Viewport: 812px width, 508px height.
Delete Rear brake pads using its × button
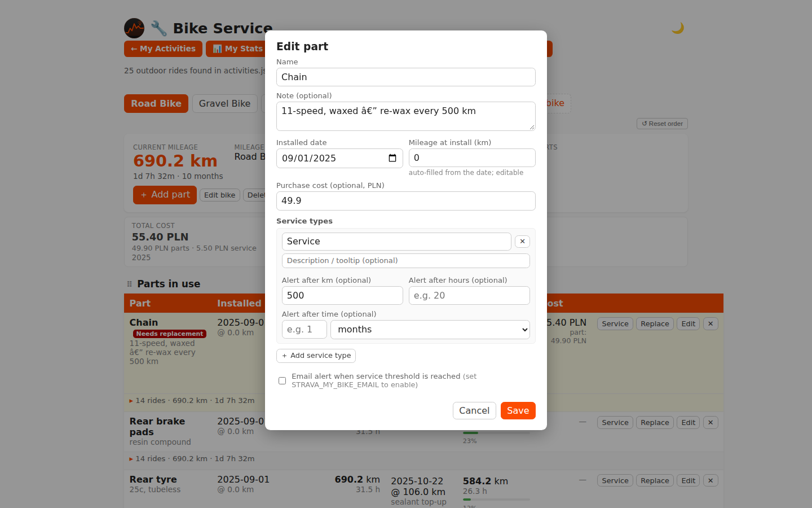click(x=710, y=423)
